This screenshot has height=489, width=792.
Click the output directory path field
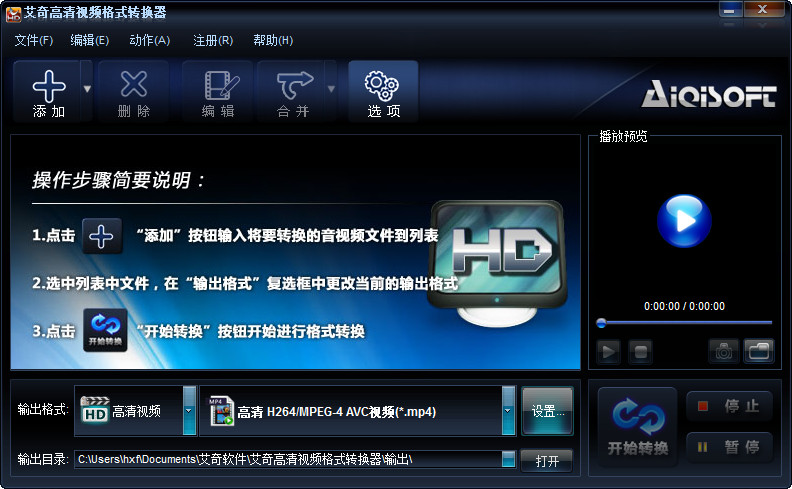pos(288,459)
